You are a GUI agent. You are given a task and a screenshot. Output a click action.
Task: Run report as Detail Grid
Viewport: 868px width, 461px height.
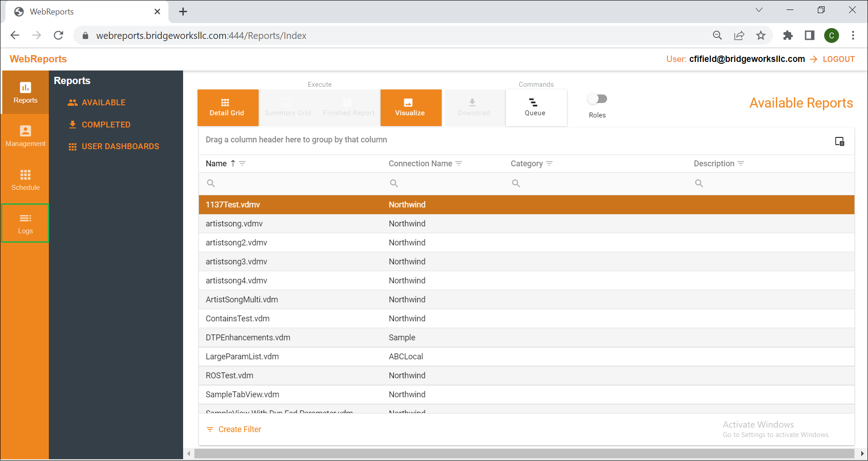227,108
